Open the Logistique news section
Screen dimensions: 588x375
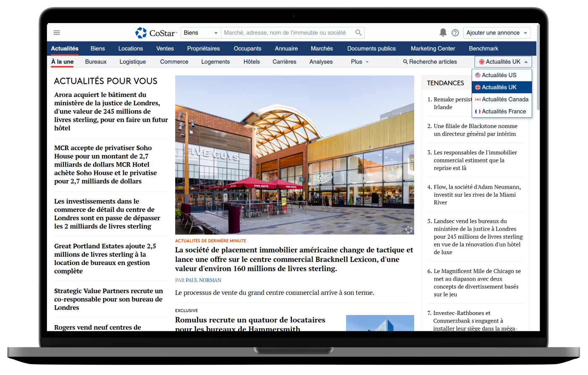tap(132, 62)
